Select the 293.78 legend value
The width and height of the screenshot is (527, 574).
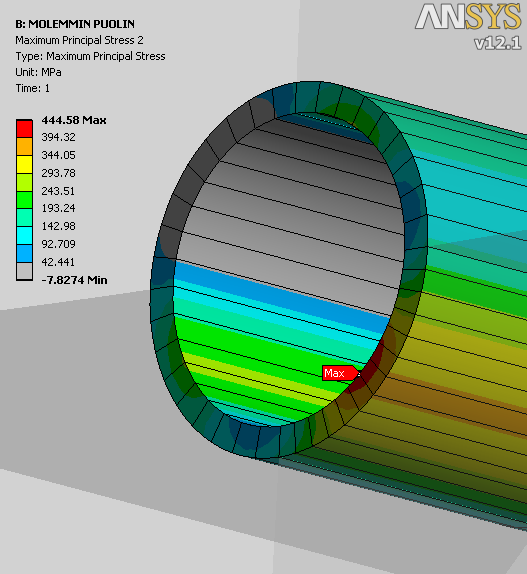coord(59,173)
